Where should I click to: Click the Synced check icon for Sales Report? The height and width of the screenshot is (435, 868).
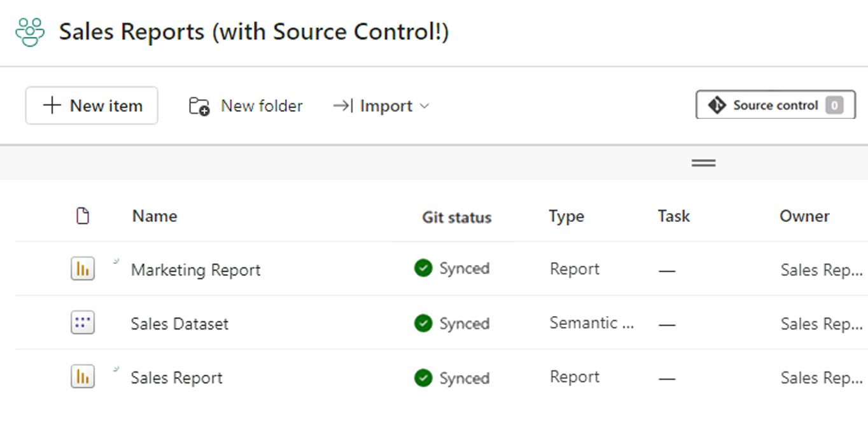(x=423, y=378)
